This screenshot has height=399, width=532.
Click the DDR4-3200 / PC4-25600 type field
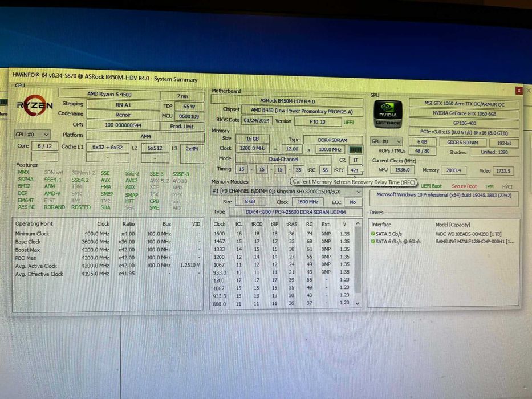tap(295, 212)
